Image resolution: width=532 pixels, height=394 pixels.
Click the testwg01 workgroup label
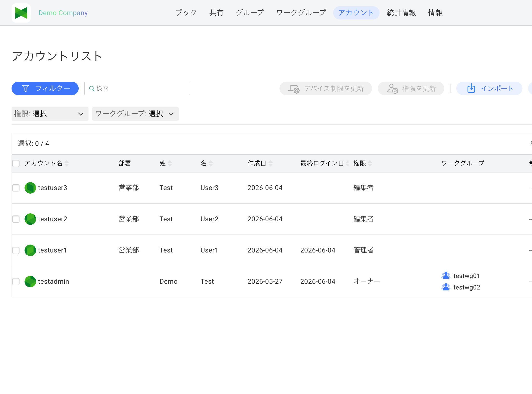467,276
